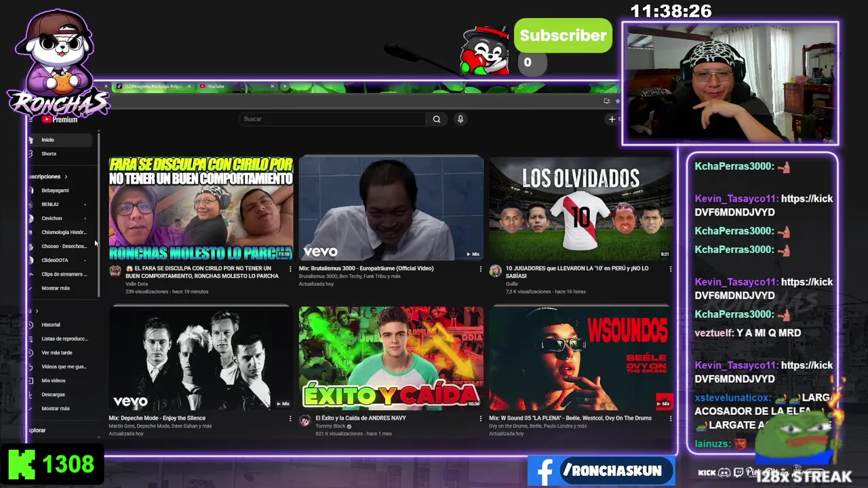This screenshot has height=488, width=868.
Task: Click the Tommy Black channel avatar
Action: (x=304, y=421)
